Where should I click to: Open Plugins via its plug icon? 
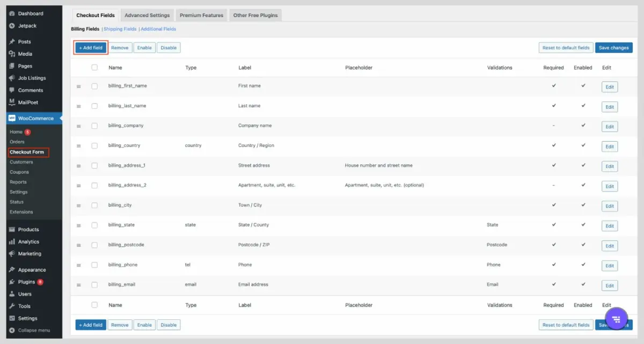point(12,282)
